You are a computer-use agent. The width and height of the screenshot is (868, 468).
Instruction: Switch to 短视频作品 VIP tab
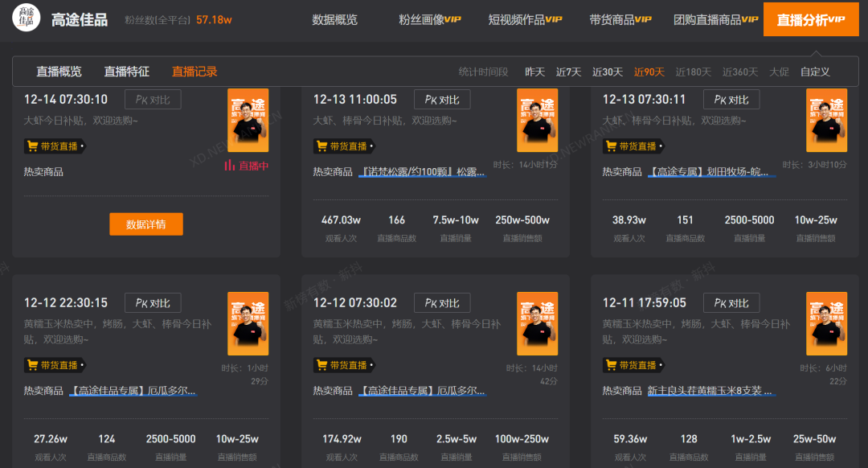(525, 20)
